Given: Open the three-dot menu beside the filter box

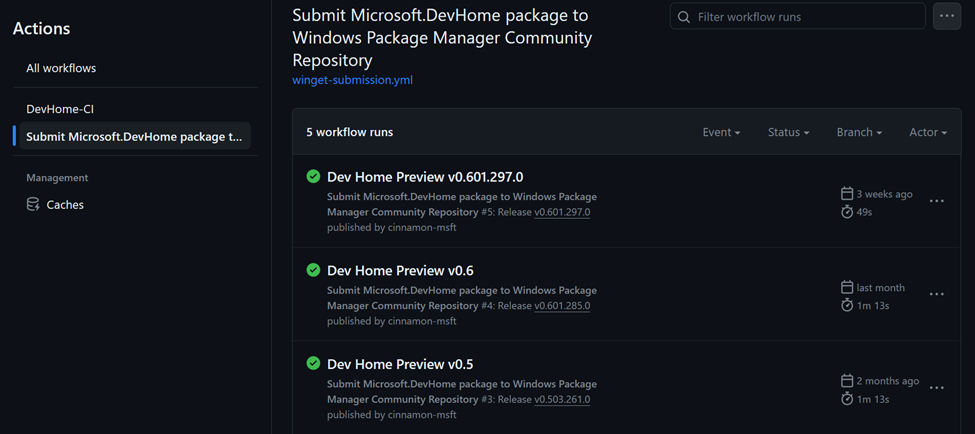Looking at the screenshot, I should pyautogui.click(x=946, y=16).
